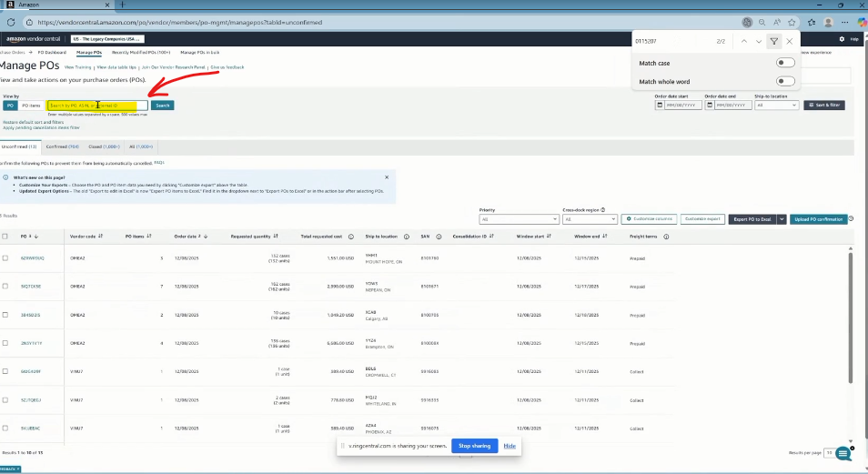Image resolution: width=868 pixels, height=474 pixels.
Task: Open the Manage POs tab
Action: [89, 52]
